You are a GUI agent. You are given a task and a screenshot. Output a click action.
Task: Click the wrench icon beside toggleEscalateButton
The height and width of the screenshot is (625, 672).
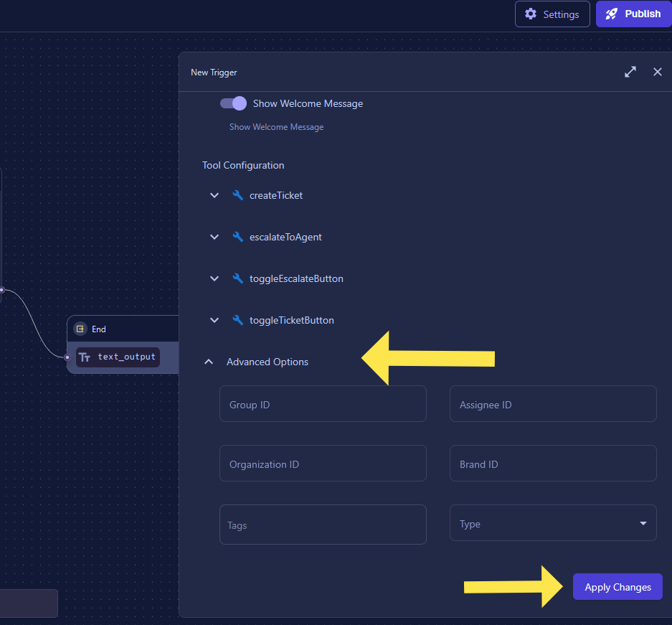(x=238, y=278)
